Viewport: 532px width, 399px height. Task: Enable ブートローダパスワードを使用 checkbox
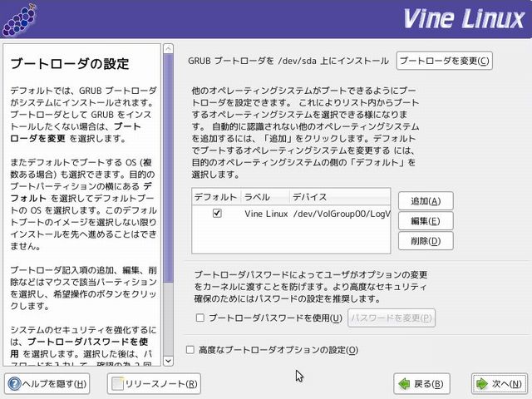199,318
